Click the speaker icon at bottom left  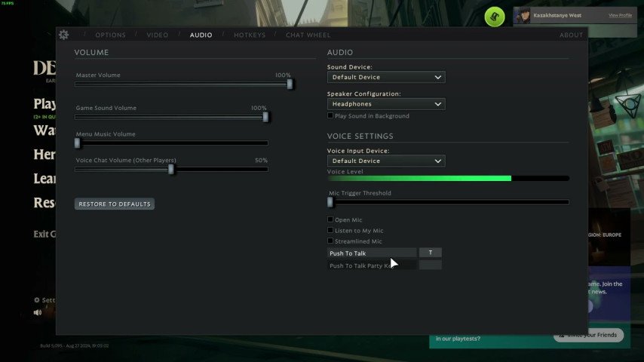(x=38, y=312)
